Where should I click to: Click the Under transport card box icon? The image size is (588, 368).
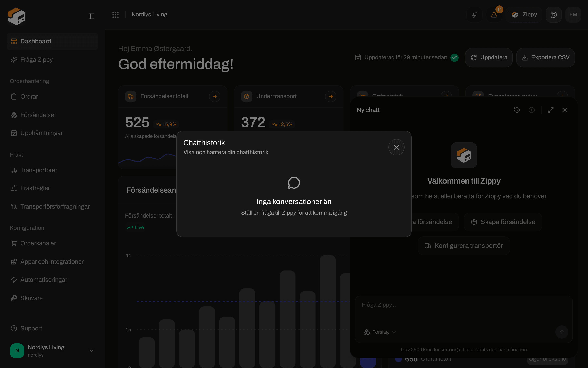tap(246, 96)
